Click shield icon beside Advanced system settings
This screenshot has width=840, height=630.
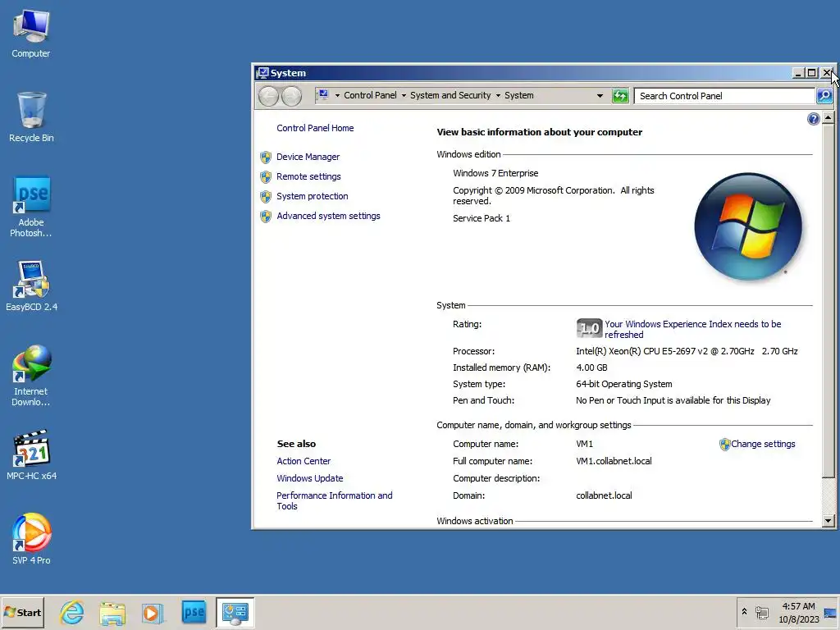pyautogui.click(x=266, y=217)
